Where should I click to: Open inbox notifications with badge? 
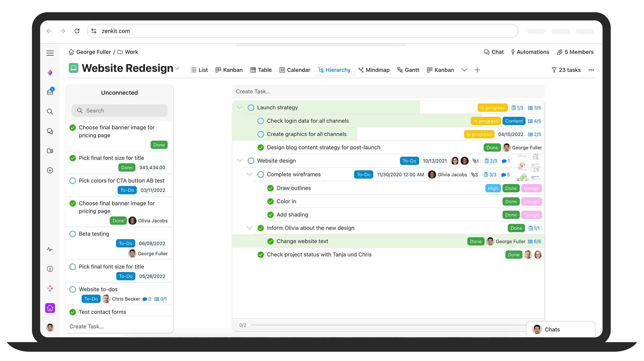point(50,92)
